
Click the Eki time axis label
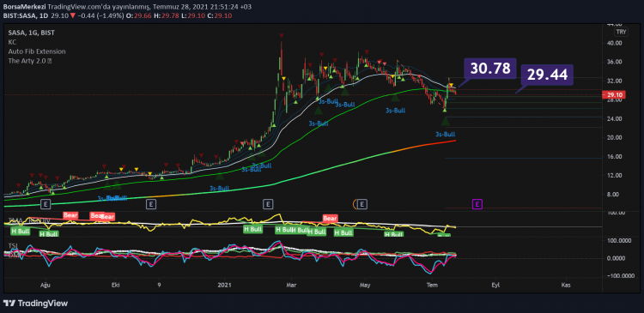point(116,285)
